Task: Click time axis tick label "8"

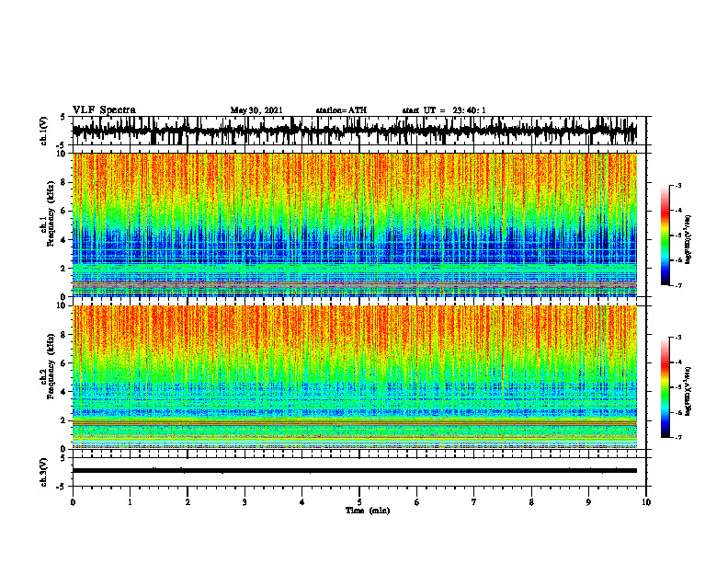Action: [531, 502]
